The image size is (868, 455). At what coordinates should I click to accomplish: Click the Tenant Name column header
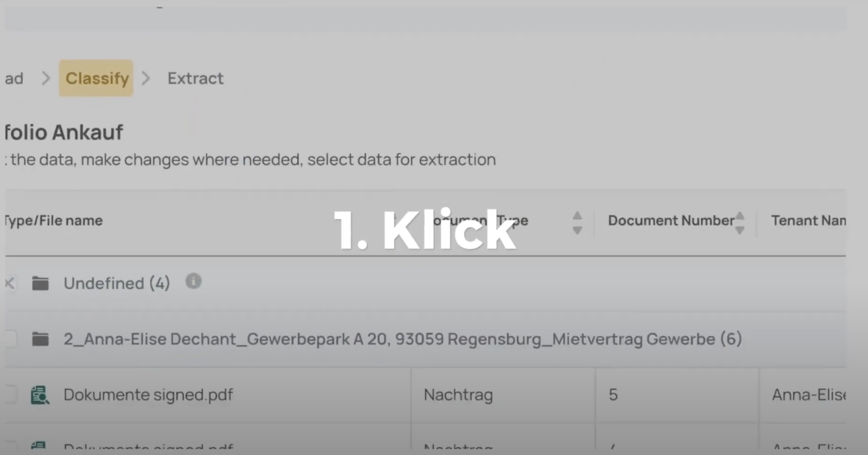point(808,221)
